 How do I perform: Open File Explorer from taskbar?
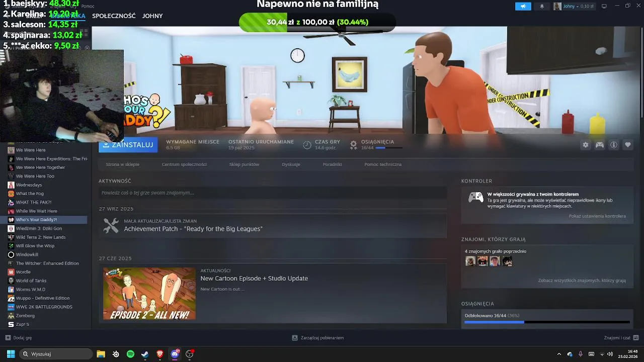[x=101, y=354]
